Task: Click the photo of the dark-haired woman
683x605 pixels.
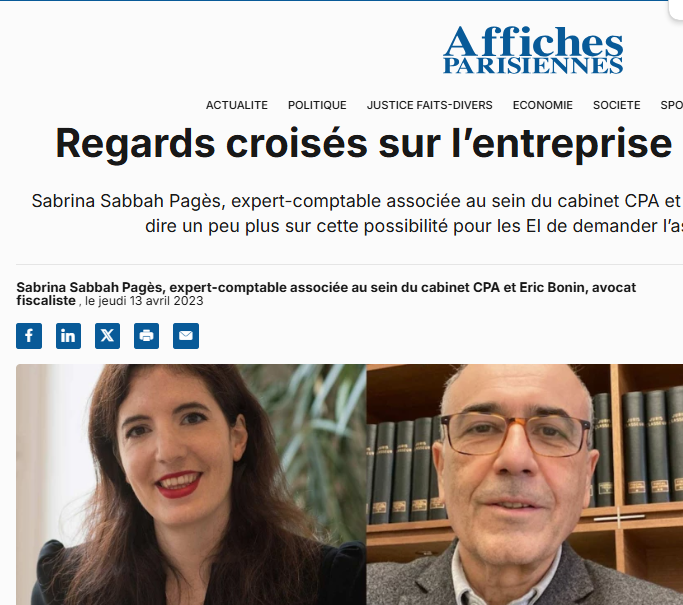Action: point(191,484)
